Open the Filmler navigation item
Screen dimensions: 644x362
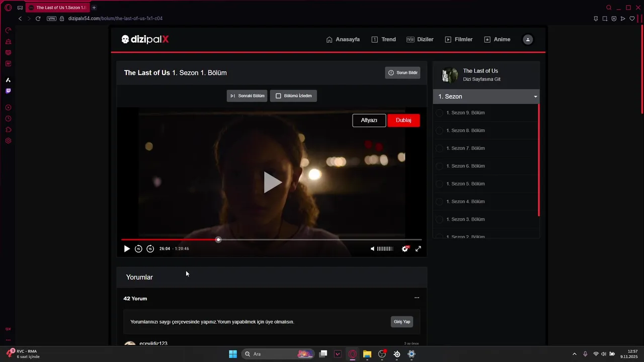(459, 39)
